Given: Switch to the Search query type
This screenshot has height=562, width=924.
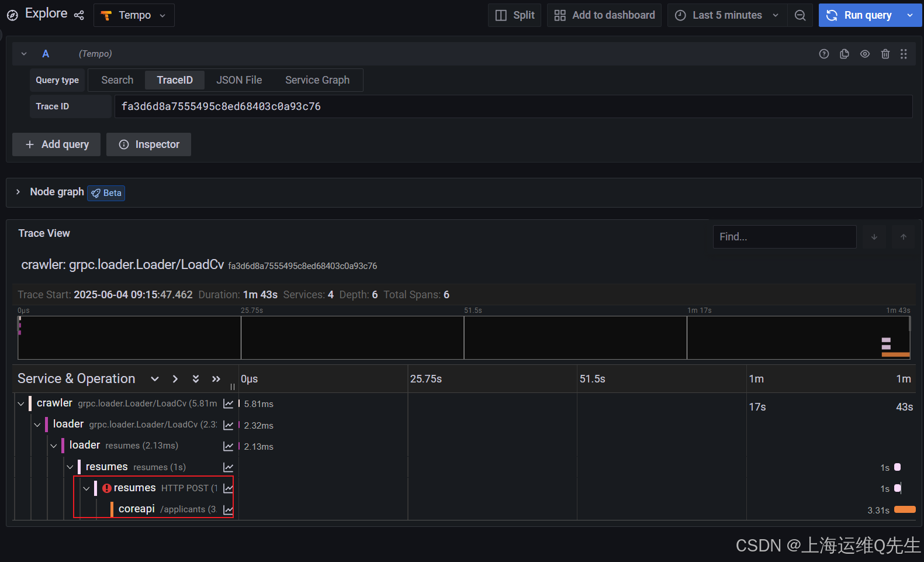Looking at the screenshot, I should [117, 80].
